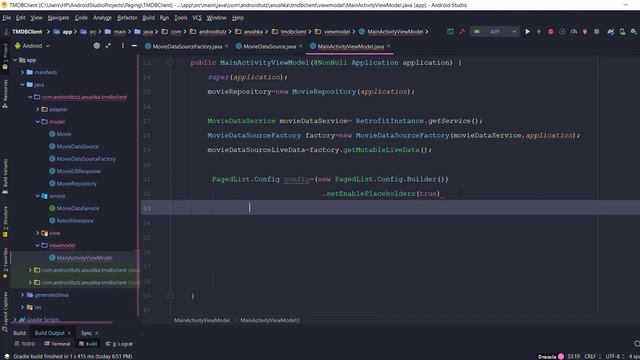This screenshot has height=360, width=640.
Task: Click scroll-from-source target icon in project panel
Action: click(97, 46)
